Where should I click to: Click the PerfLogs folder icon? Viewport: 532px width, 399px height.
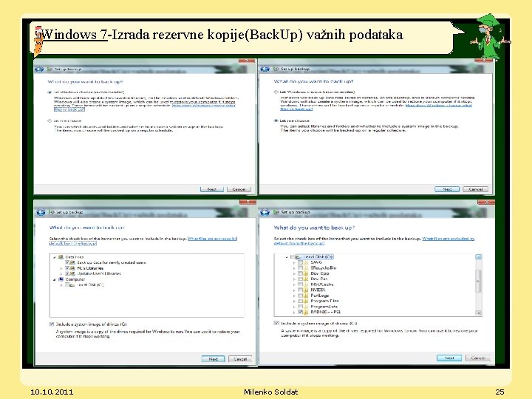pyautogui.click(x=306, y=295)
